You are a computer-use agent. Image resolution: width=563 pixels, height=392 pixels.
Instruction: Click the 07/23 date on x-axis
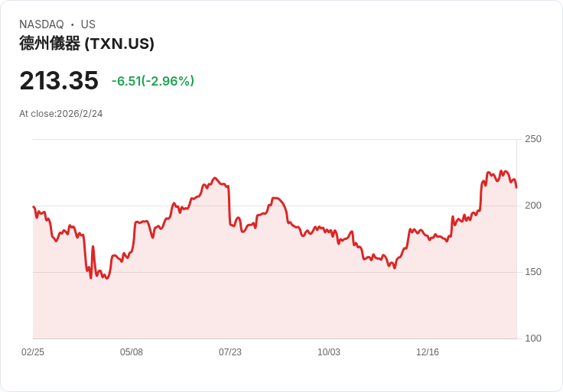click(230, 352)
